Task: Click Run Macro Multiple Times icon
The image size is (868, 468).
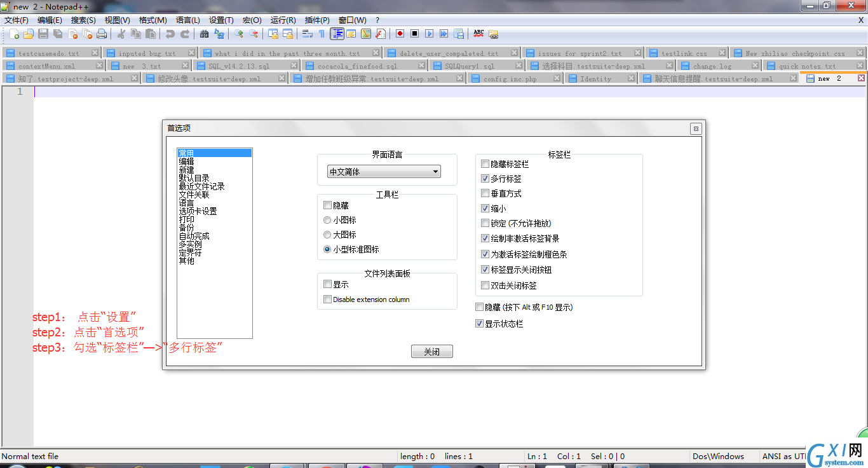Action: (x=444, y=34)
